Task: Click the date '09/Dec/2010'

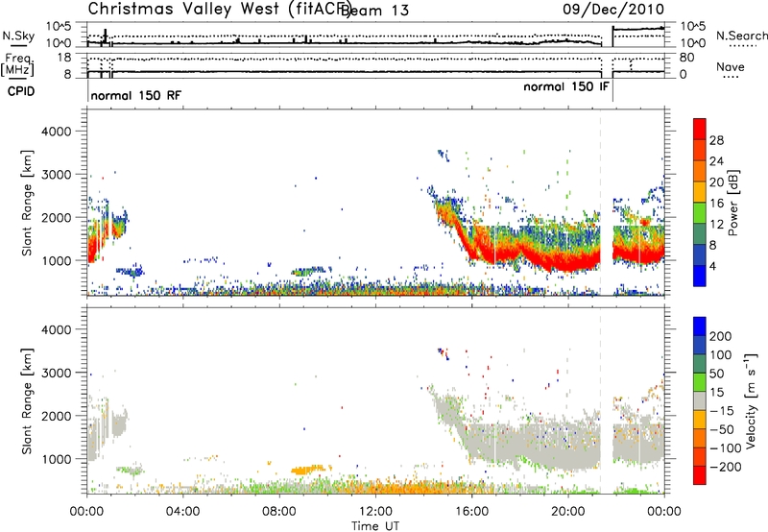Action: (613, 10)
